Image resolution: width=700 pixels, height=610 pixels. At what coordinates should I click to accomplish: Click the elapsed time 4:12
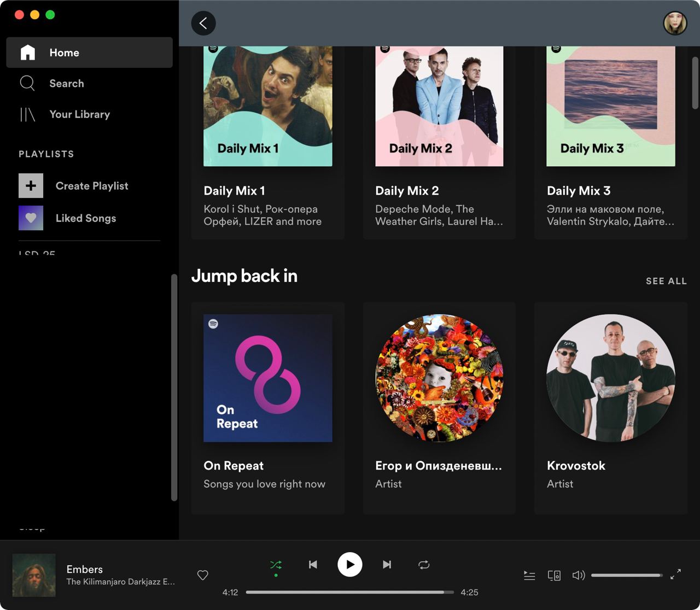click(230, 593)
